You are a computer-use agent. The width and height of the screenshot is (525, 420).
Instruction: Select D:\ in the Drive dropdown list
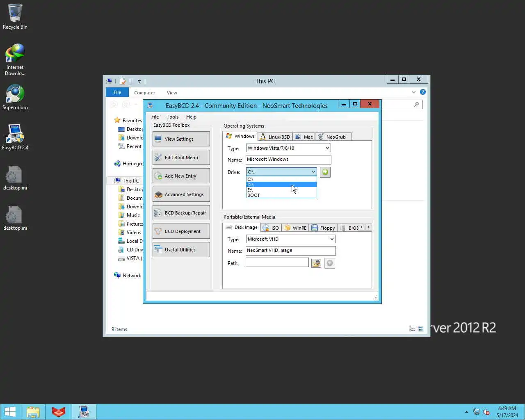(x=281, y=185)
